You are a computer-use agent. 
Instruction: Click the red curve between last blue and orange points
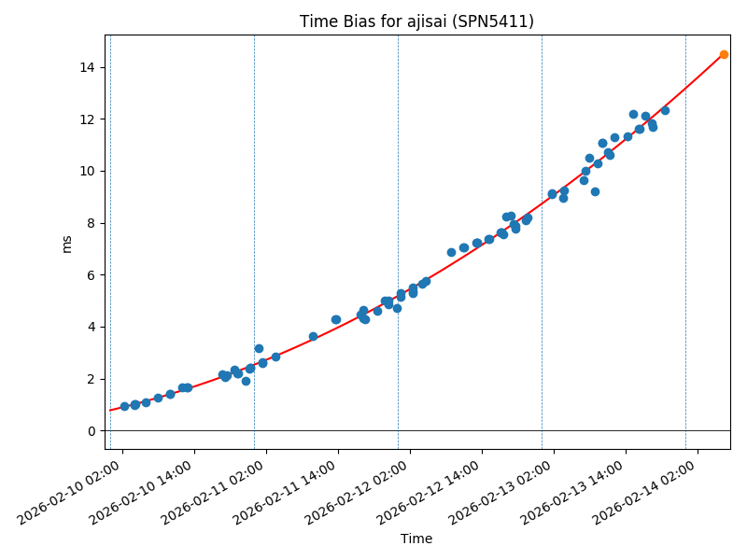click(696, 80)
